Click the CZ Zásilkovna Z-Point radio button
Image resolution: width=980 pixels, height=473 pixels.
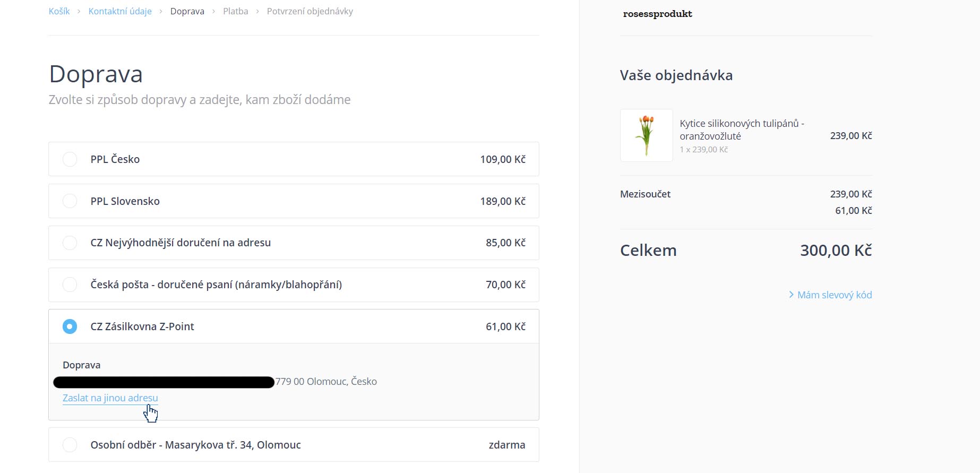tap(70, 326)
